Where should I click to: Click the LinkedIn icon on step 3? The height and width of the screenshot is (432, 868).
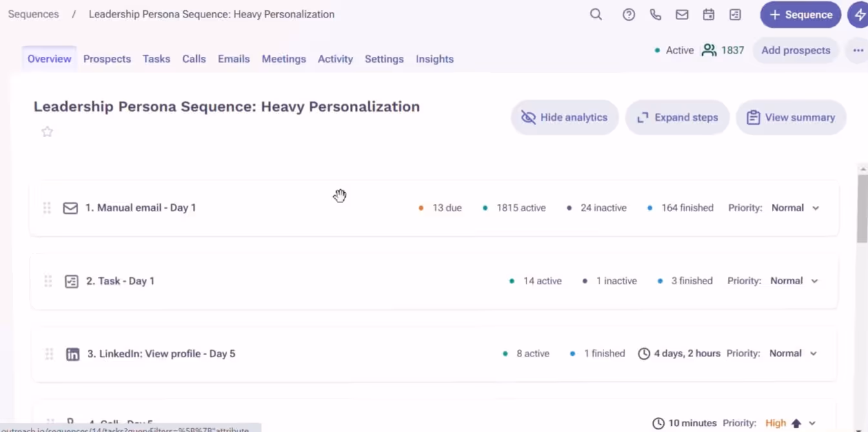pos(72,353)
